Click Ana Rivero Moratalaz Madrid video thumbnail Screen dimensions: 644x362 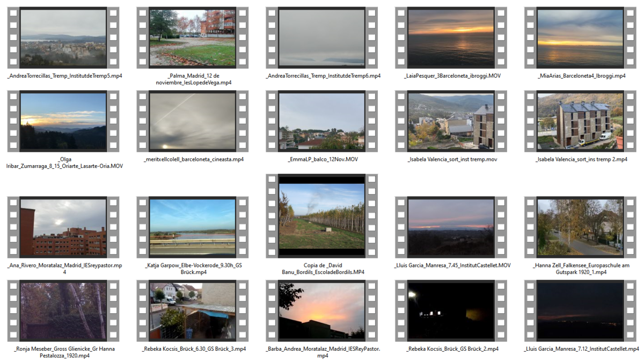coord(63,227)
